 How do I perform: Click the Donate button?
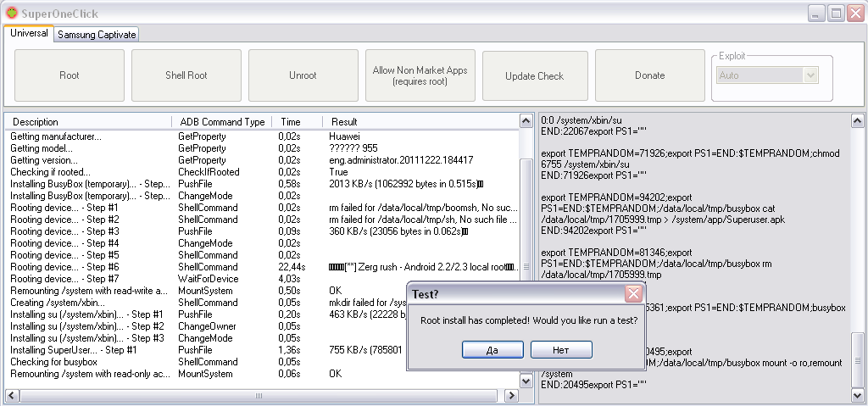click(x=650, y=75)
